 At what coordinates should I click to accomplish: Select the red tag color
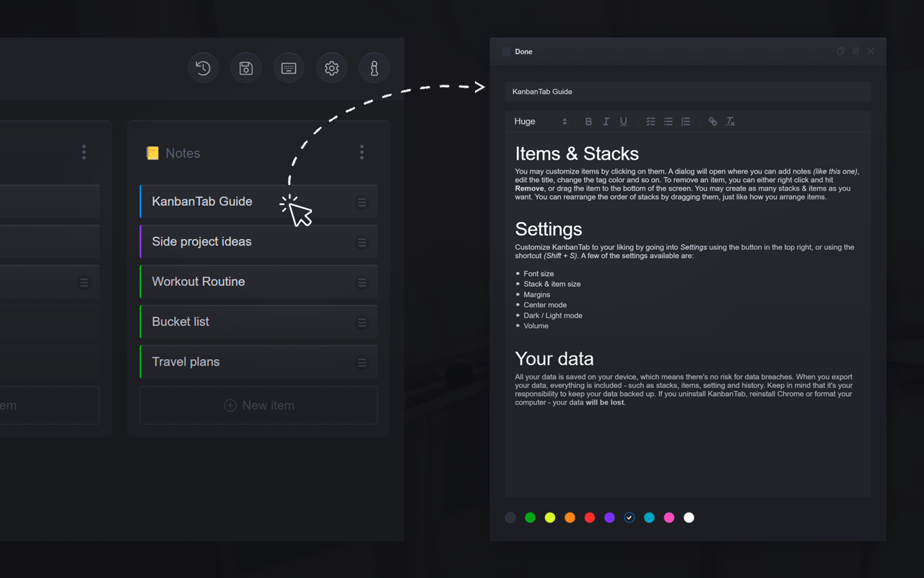tap(590, 517)
